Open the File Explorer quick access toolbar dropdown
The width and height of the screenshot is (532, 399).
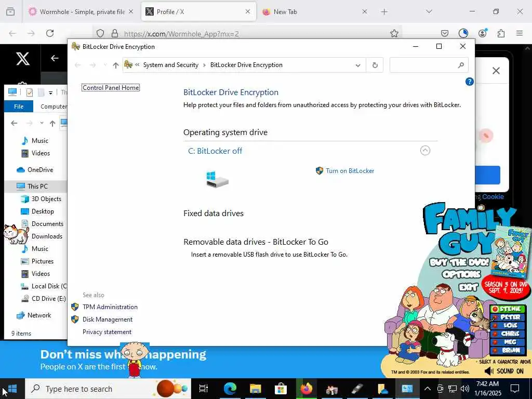(x=50, y=92)
